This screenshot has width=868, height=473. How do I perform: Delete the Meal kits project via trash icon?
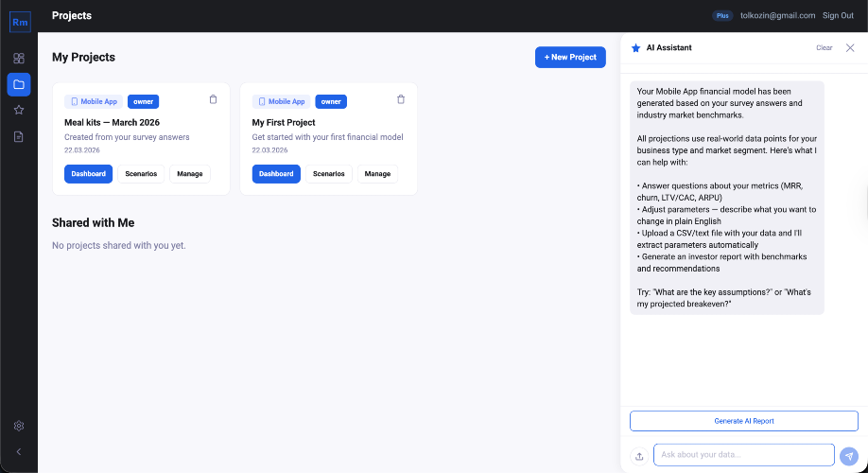click(x=213, y=99)
